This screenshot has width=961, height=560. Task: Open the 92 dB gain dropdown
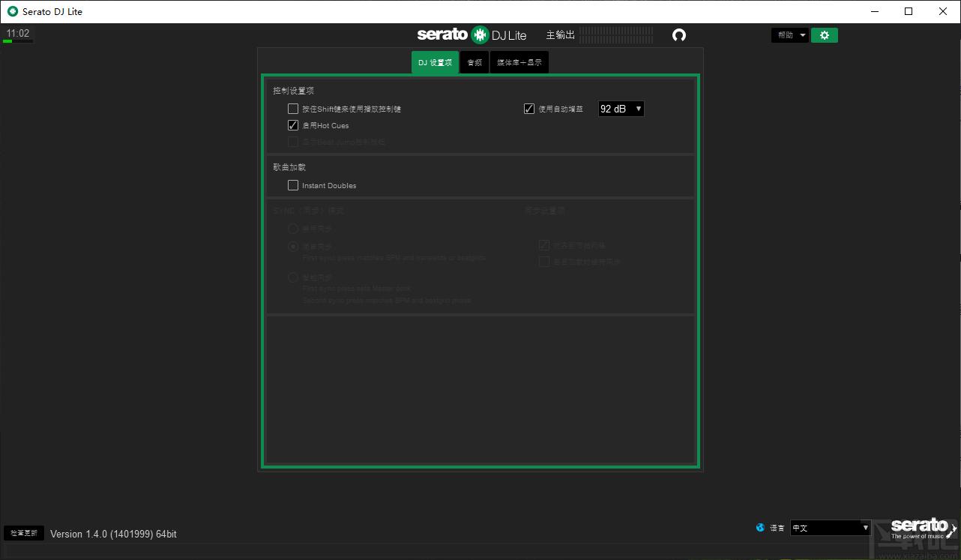click(621, 109)
